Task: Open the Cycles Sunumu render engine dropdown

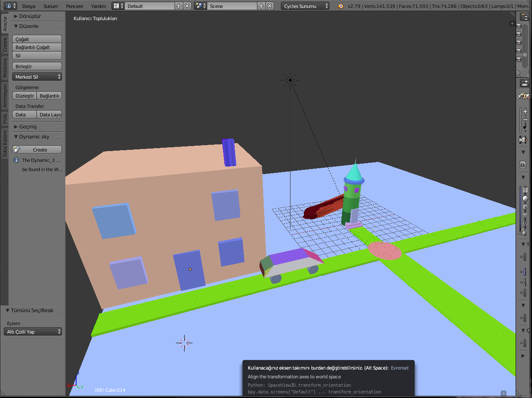Action: point(305,6)
